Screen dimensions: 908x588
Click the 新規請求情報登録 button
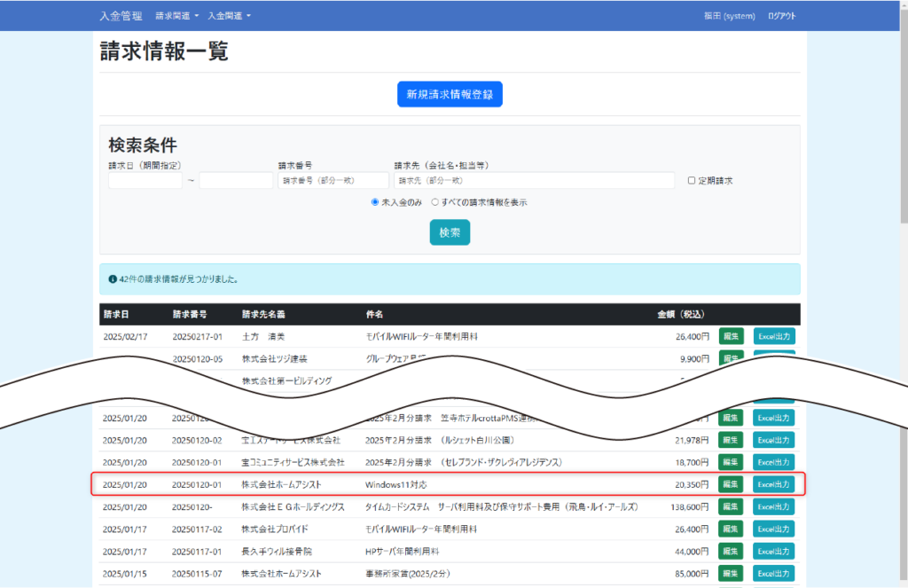[450, 94]
